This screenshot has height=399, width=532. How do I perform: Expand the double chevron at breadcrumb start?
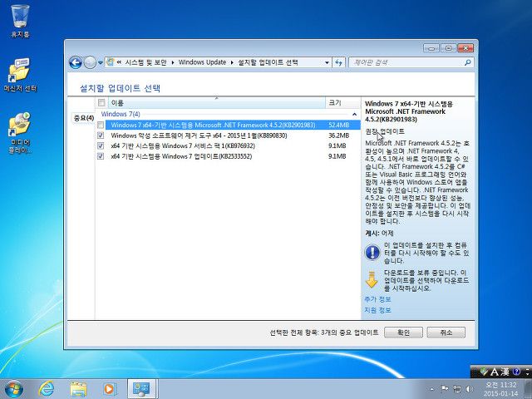(119, 62)
